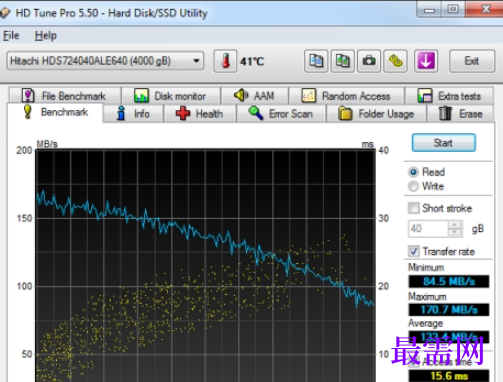This screenshot has height=382, width=503.
Task: Copy info to clipboard icon
Action: (x=316, y=61)
